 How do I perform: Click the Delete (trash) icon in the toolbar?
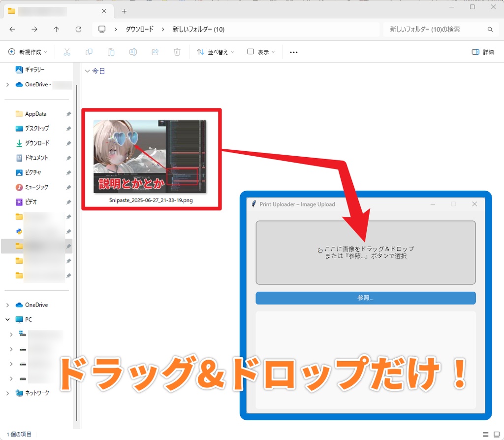[177, 52]
